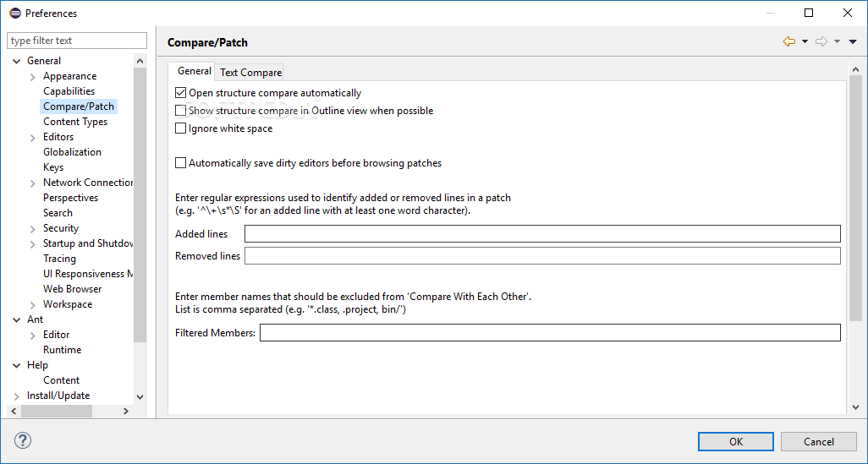Image resolution: width=868 pixels, height=464 pixels.
Task: Collapse the General tree node
Action: pyautogui.click(x=17, y=61)
